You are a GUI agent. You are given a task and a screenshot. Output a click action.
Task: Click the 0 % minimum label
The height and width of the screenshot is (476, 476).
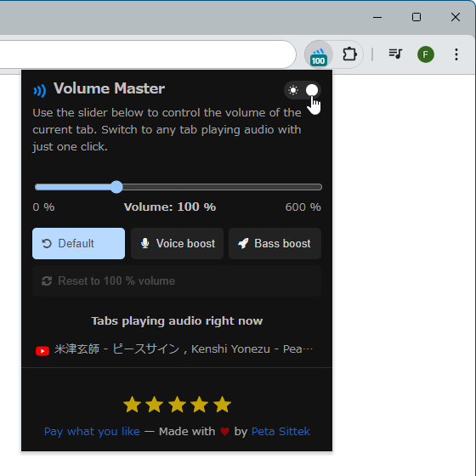coord(43,207)
